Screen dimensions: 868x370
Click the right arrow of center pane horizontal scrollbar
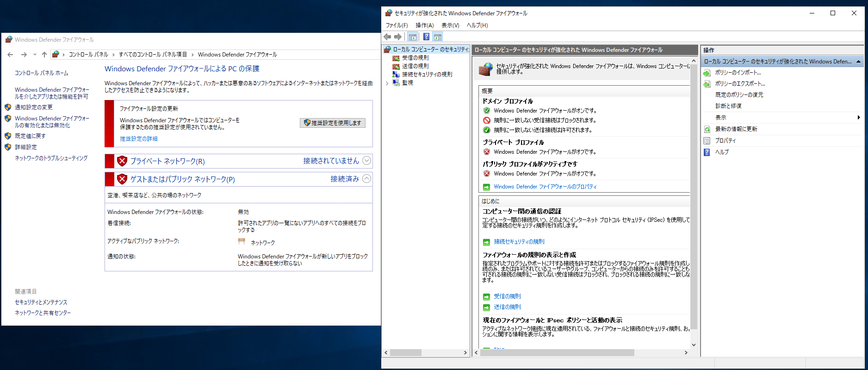click(686, 353)
